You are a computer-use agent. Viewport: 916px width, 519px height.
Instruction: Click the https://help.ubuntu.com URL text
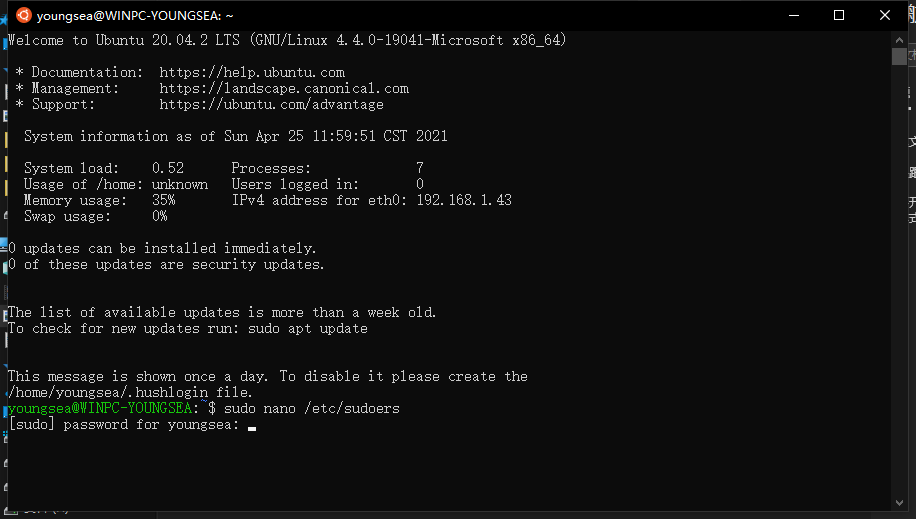[x=252, y=72]
